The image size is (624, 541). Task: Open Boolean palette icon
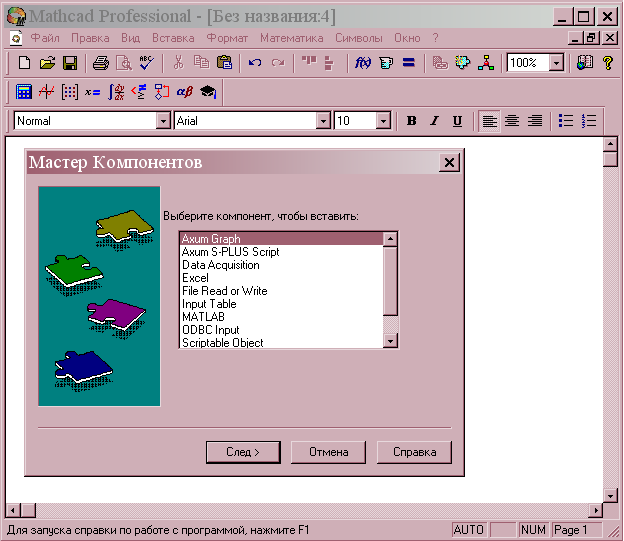tap(138, 92)
